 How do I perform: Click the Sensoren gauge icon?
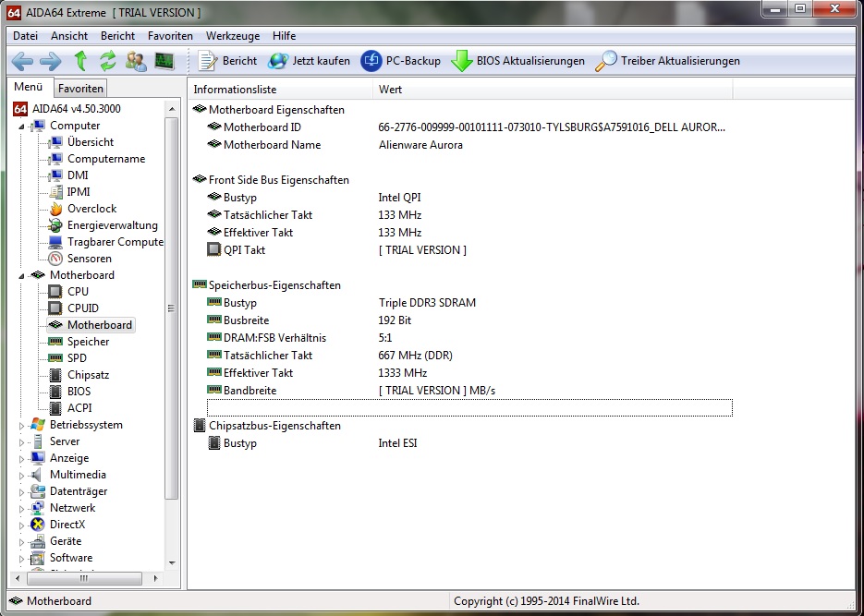[x=55, y=259]
